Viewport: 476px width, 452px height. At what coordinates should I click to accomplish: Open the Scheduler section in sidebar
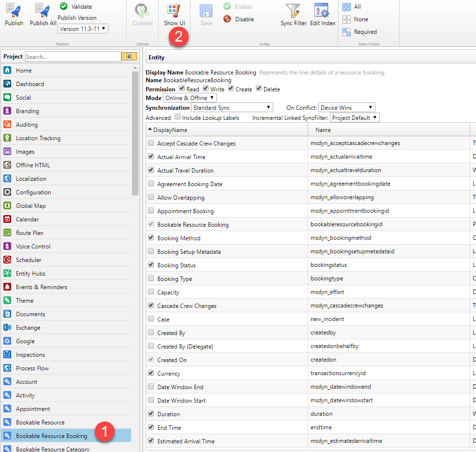coord(34,260)
